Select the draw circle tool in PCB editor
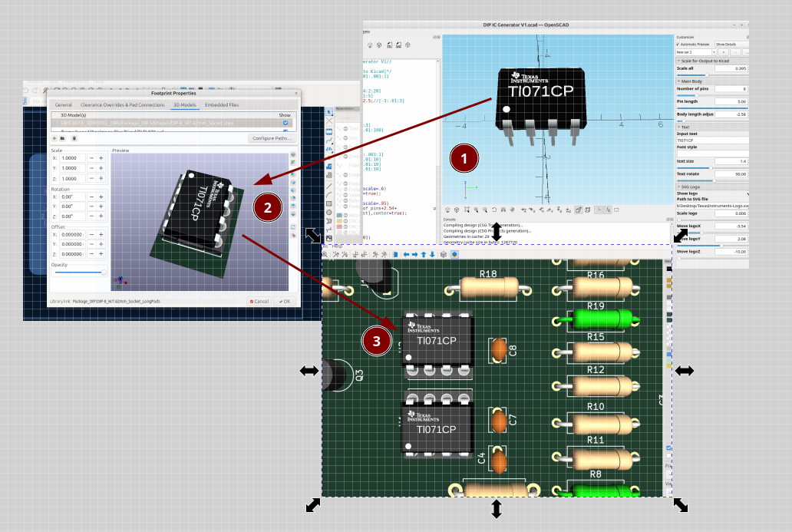 pos(328,212)
